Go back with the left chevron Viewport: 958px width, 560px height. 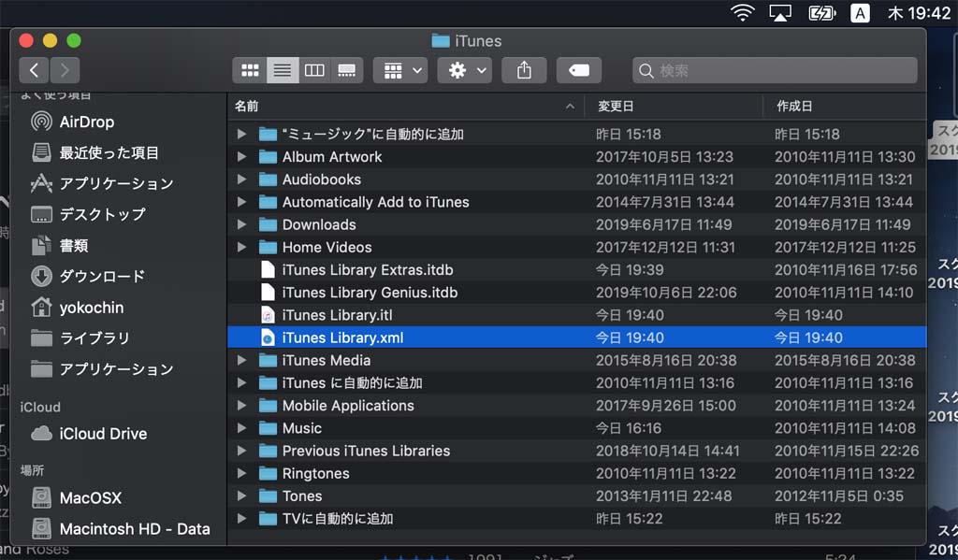35,70
